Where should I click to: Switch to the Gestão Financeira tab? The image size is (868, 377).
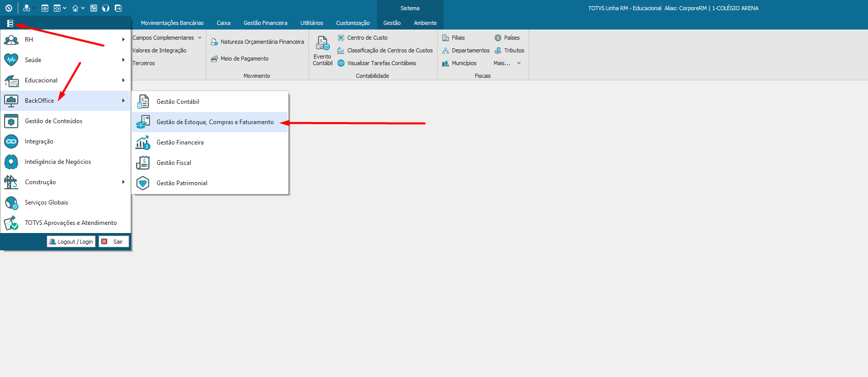pos(265,23)
